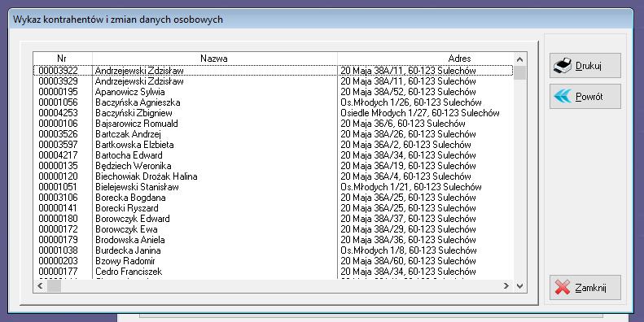
Task: Sort by the Nazwa column header
Action: 214,59
